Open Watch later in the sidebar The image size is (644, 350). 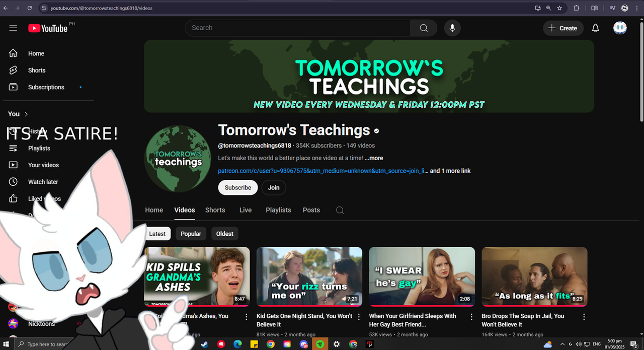point(43,182)
